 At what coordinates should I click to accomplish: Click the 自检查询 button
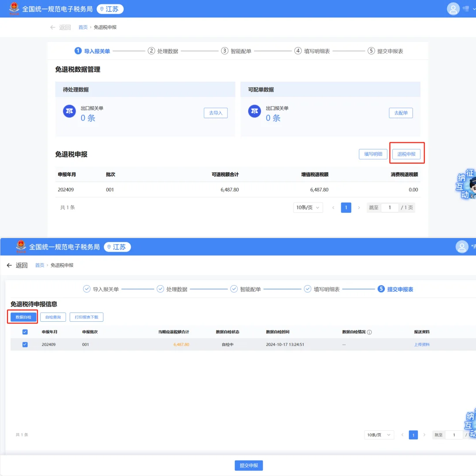pos(53,317)
